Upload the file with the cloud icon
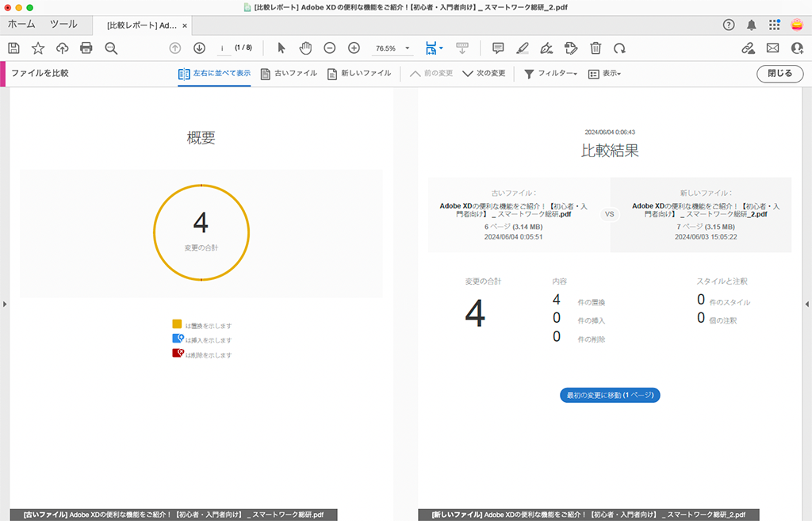The image size is (812, 521). 62,48
